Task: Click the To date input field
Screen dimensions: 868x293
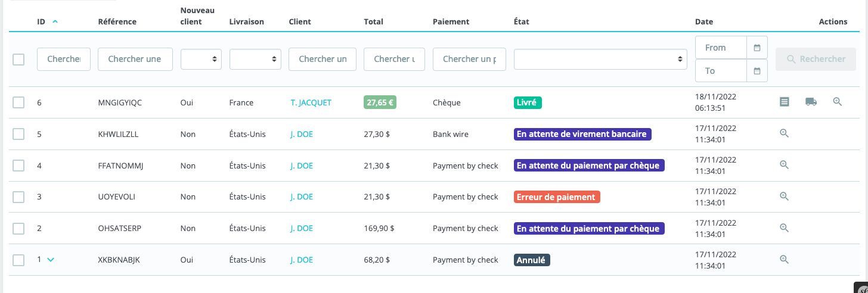Action: 721,71
